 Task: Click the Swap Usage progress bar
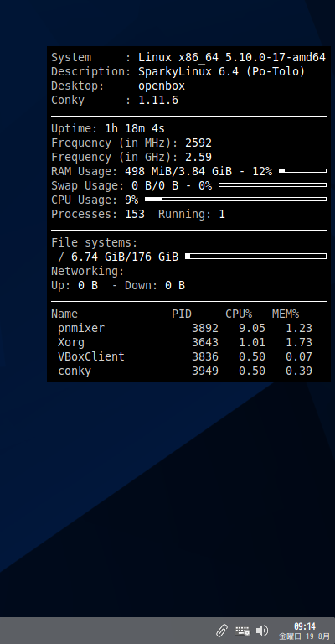[x=273, y=184]
